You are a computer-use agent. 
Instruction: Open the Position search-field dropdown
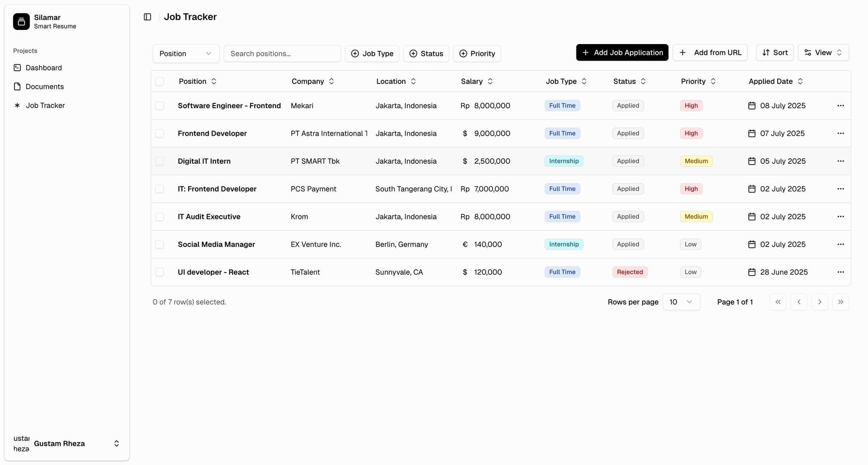point(186,53)
